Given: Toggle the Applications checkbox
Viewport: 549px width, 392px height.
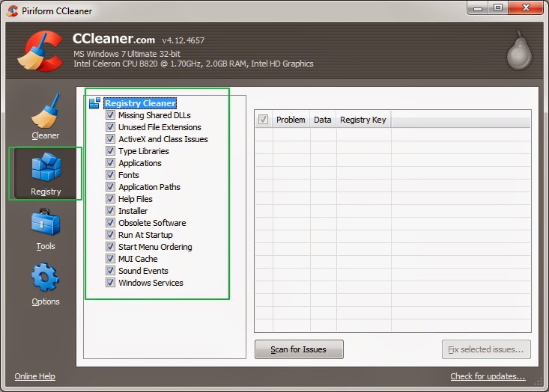Looking at the screenshot, I should coord(110,163).
